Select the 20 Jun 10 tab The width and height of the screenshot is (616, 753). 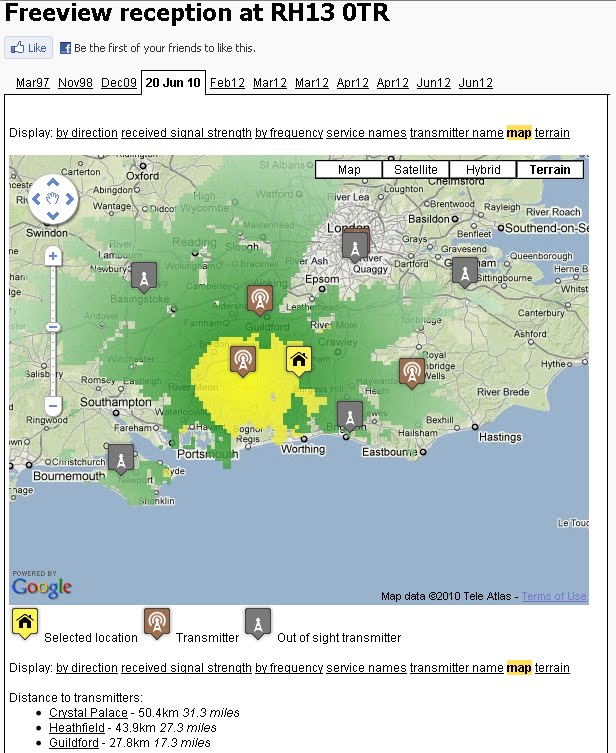tap(173, 83)
